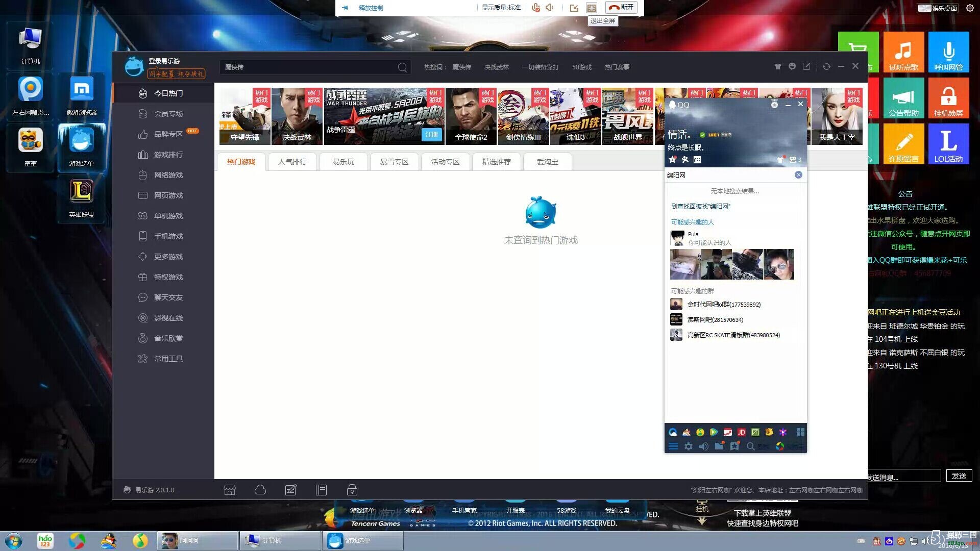Switch to the 爱淘宝 tab
This screenshot has width=980, height=551.
click(548, 162)
